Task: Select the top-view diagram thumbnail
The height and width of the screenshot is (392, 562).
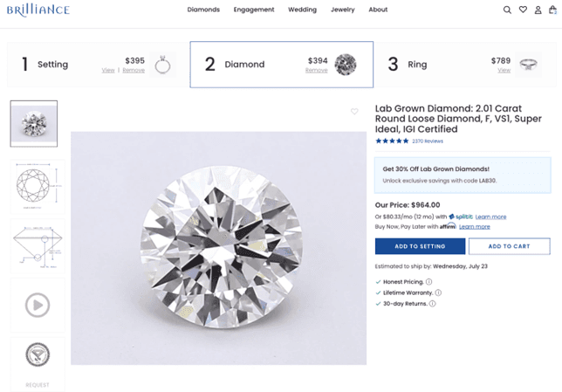Action: pyautogui.click(x=38, y=187)
